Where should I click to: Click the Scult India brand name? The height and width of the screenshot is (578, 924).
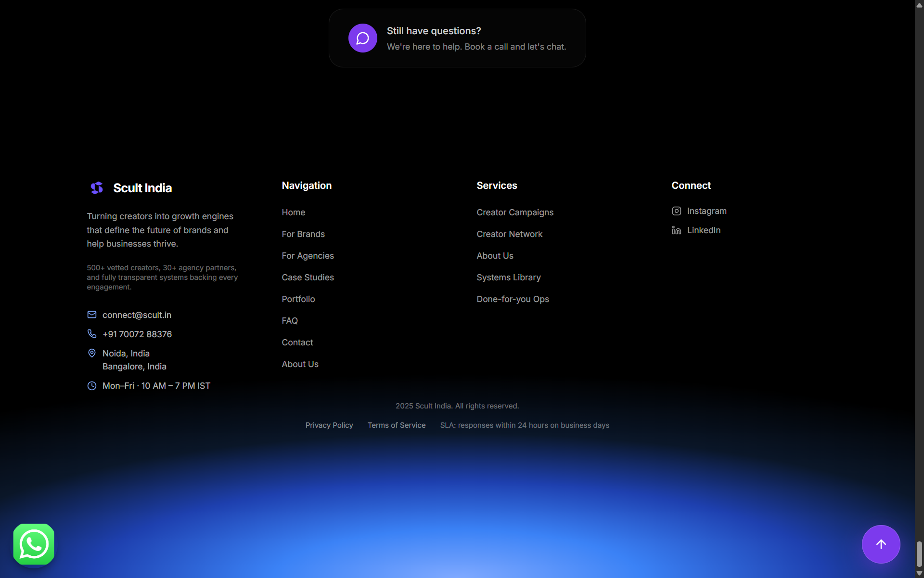(142, 188)
